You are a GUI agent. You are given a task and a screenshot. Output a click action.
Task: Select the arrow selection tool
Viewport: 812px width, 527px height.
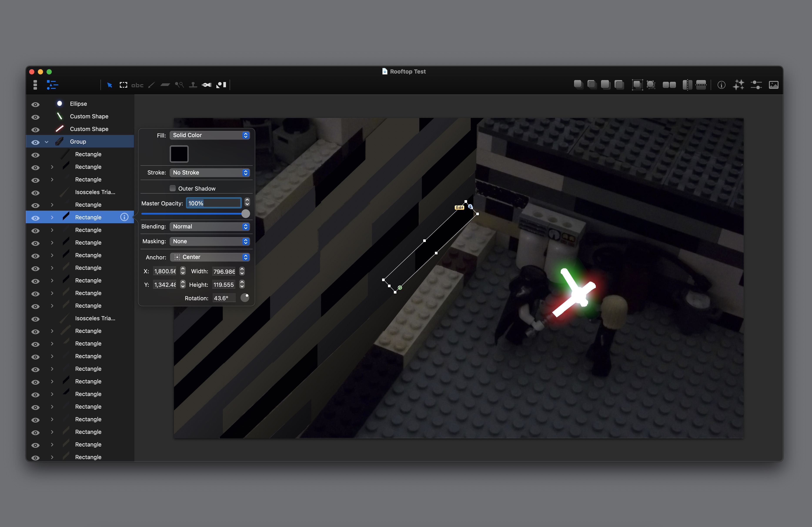110,85
